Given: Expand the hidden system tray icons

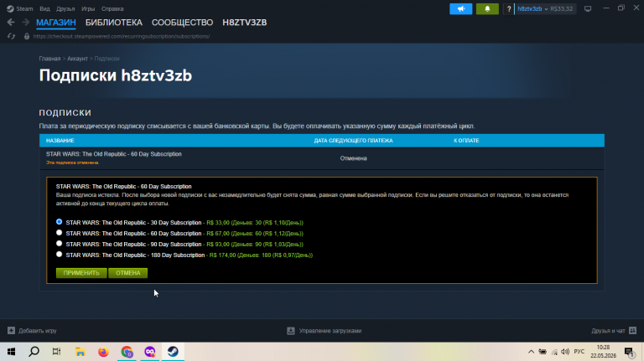Looking at the screenshot, I should pyautogui.click(x=531, y=352).
